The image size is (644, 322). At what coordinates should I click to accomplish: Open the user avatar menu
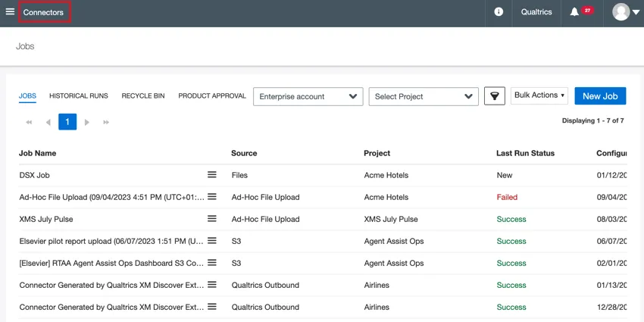coord(625,12)
